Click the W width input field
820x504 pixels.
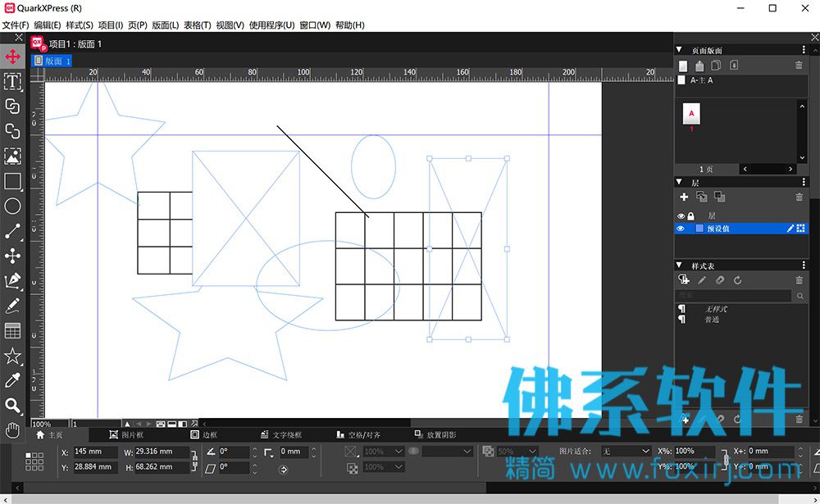point(161,452)
